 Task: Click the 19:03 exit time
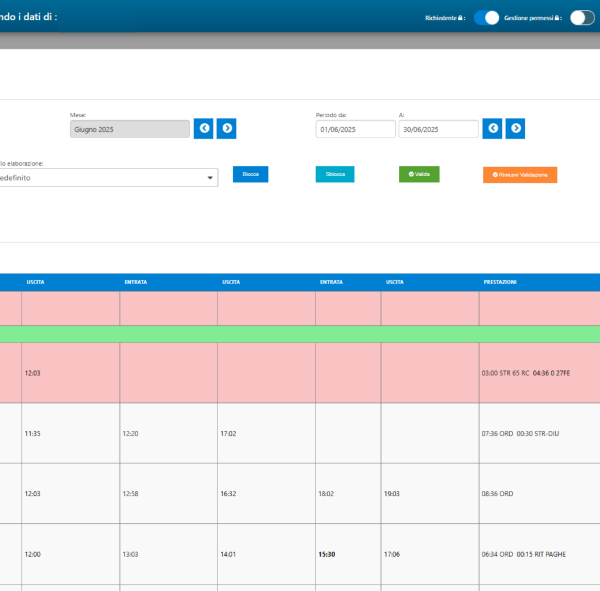tap(392, 494)
